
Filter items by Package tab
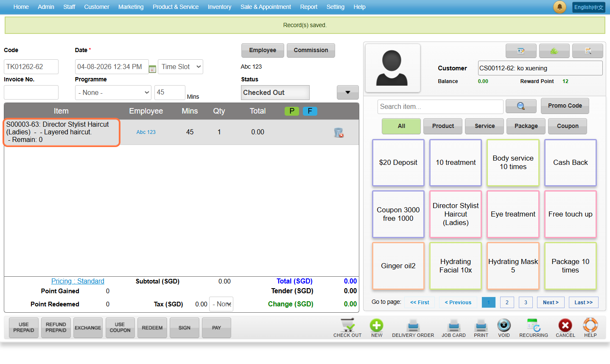(526, 126)
